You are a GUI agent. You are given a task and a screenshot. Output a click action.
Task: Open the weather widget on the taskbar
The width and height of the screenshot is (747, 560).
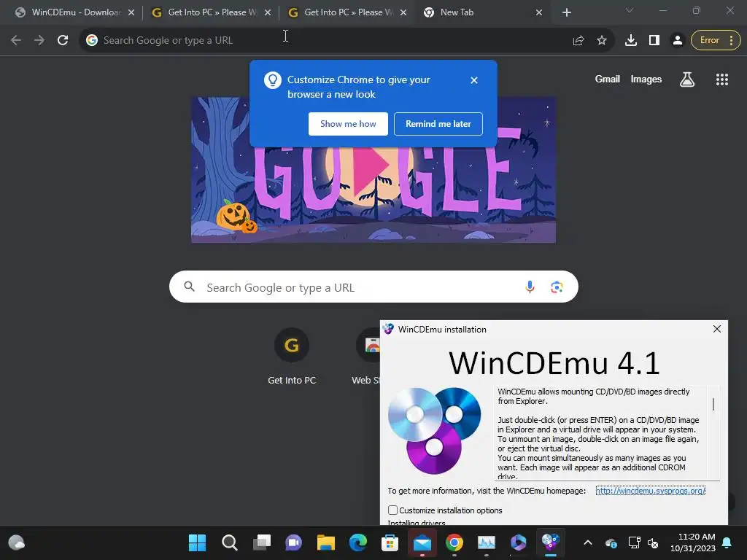pyautogui.click(x=17, y=542)
